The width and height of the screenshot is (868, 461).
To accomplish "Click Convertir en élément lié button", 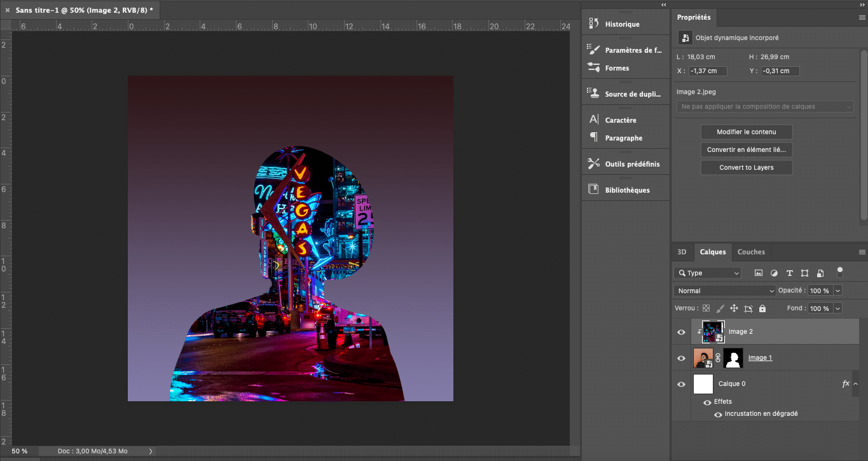I will (x=747, y=150).
